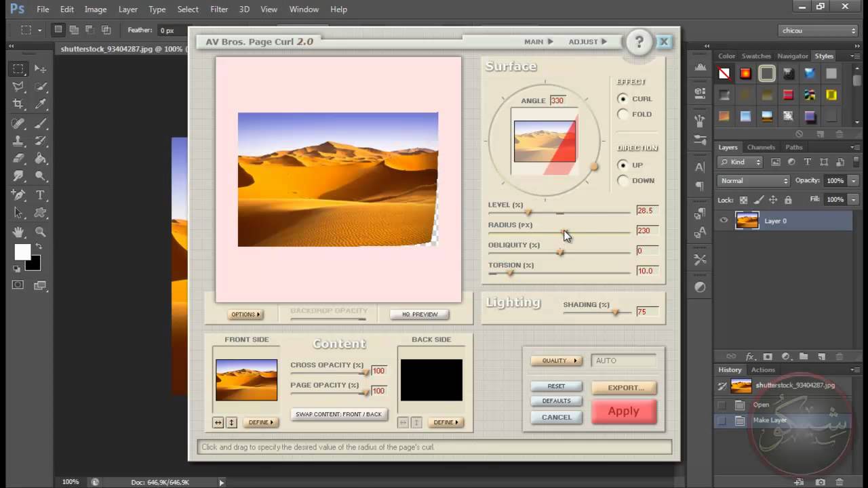Open Back Side Define dropdown
The height and width of the screenshot is (488, 868).
tap(446, 422)
